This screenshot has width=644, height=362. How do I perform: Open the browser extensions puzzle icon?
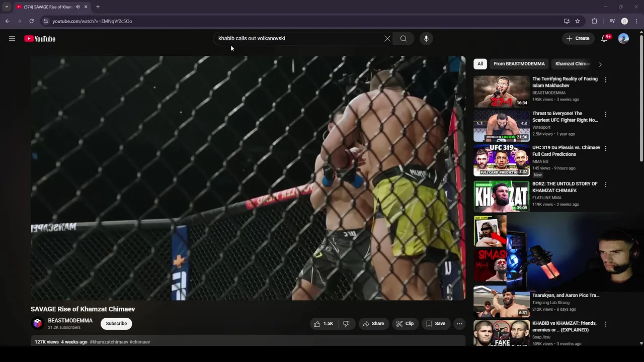[595, 21]
